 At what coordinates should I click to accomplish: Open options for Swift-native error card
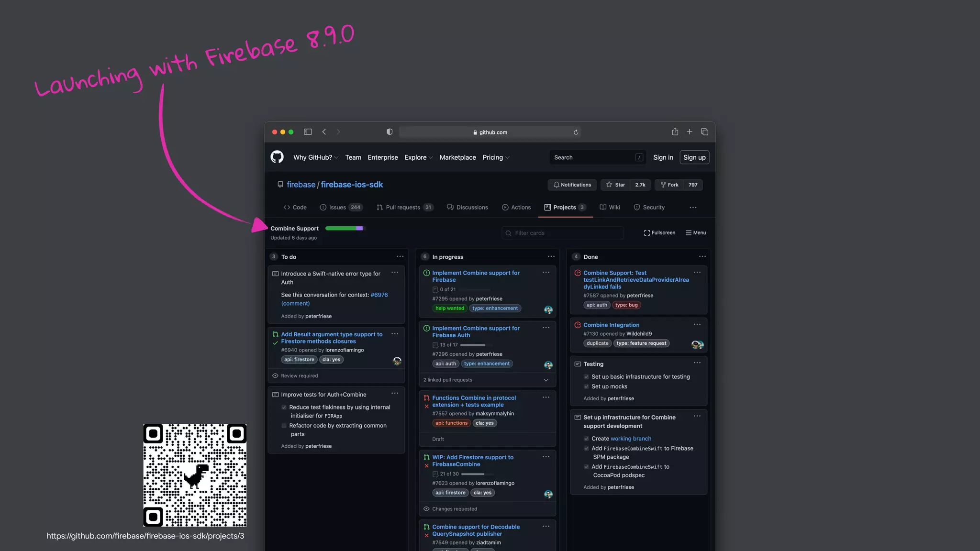395,272
